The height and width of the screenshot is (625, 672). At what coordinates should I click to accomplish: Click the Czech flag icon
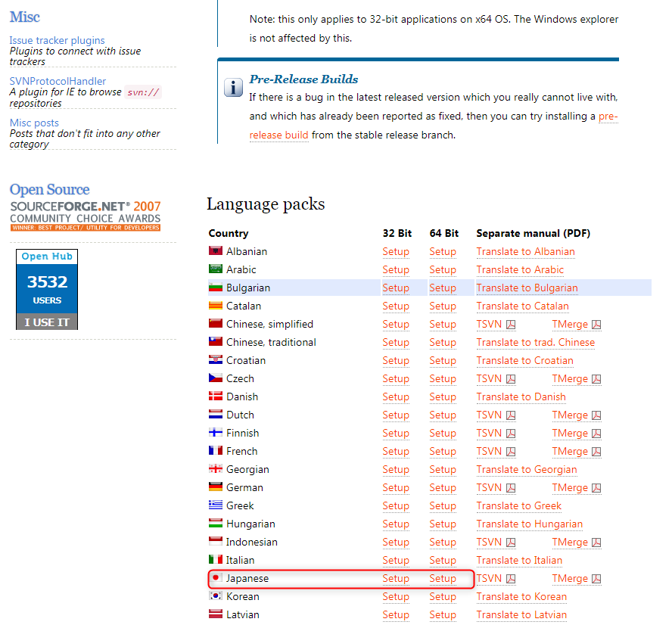point(215,378)
